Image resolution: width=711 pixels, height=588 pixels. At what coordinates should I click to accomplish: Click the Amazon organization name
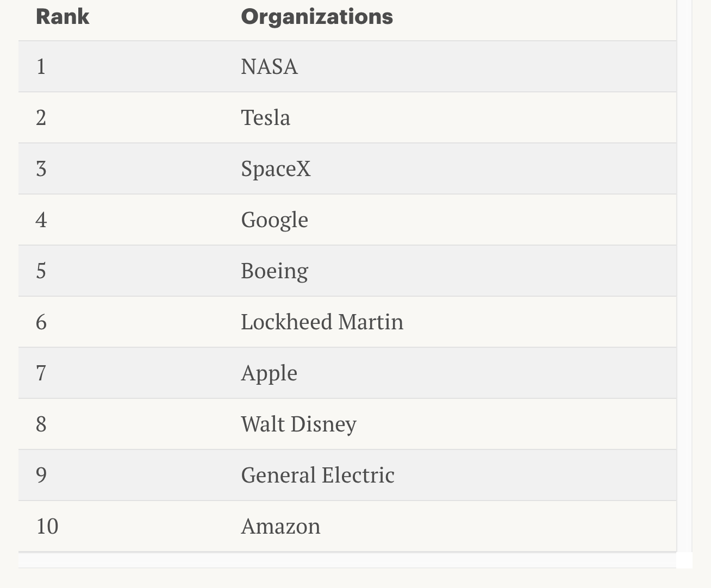pyautogui.click(x=280, y=527)
